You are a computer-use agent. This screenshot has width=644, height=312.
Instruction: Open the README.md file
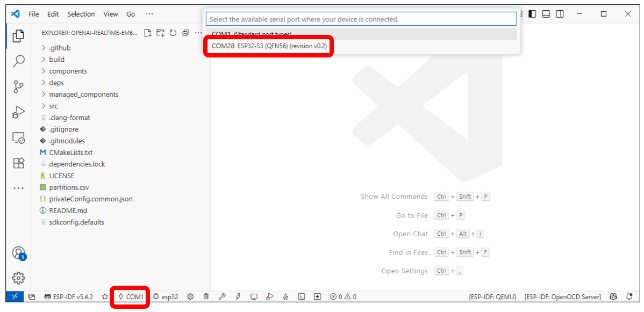(x=121, y=211)
